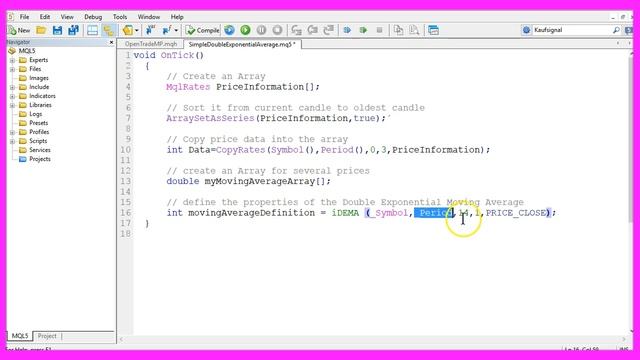The height and width of the screenshot is (360, 640).
Task: Open the Tools menu
Action: [x=120, y=17]
